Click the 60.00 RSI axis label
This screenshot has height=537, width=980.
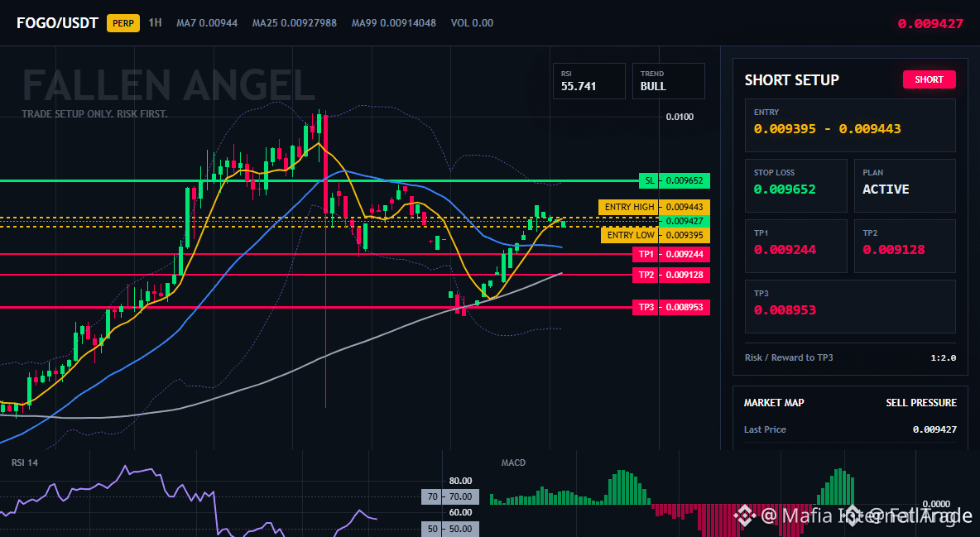(460, 513)
